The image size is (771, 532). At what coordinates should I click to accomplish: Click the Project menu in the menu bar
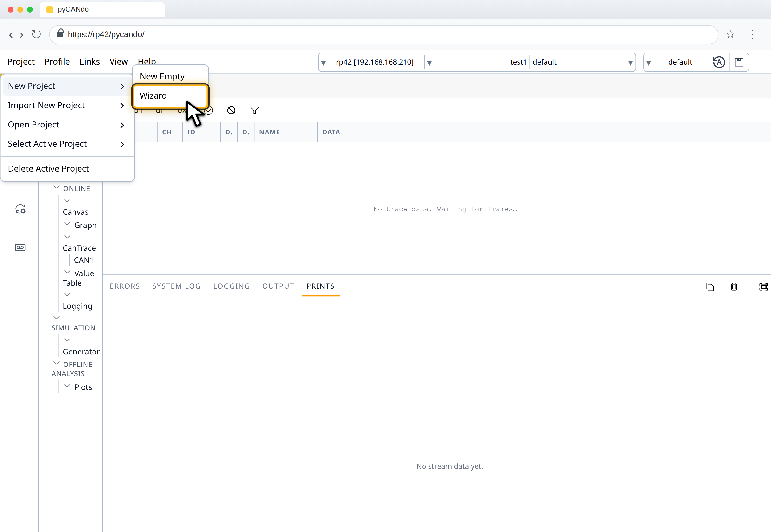pyautogui.click(x=21, y=62)
